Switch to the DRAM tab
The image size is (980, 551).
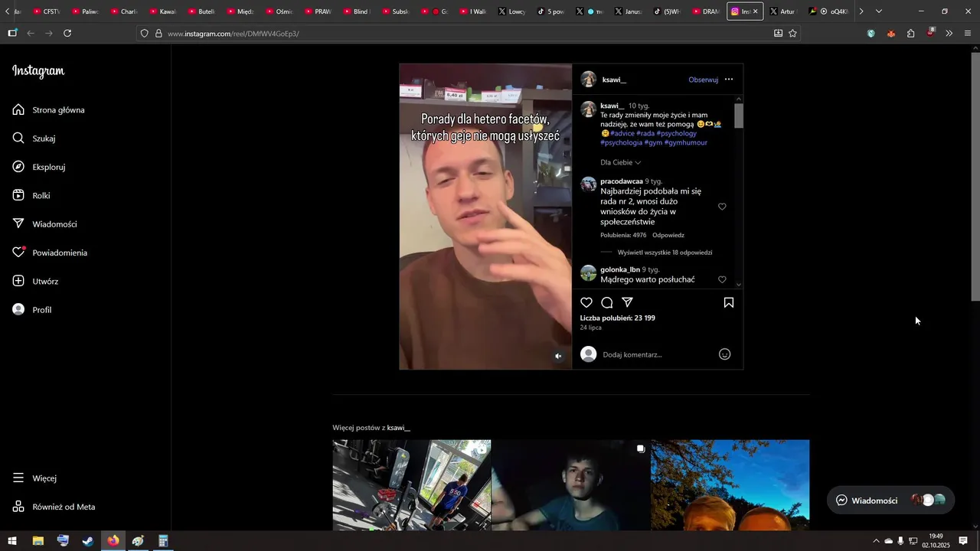pos(704,11)
